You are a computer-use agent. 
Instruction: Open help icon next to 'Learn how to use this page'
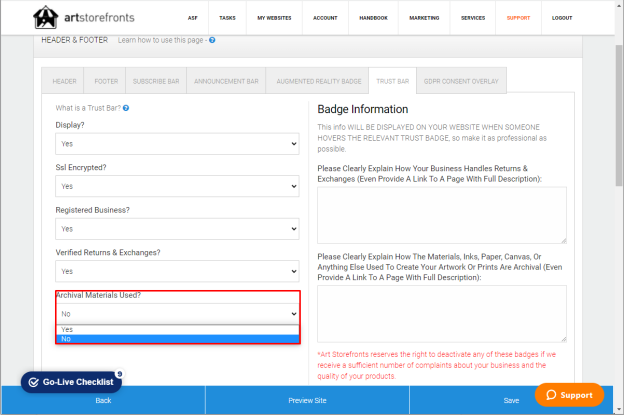pos(212,40)
